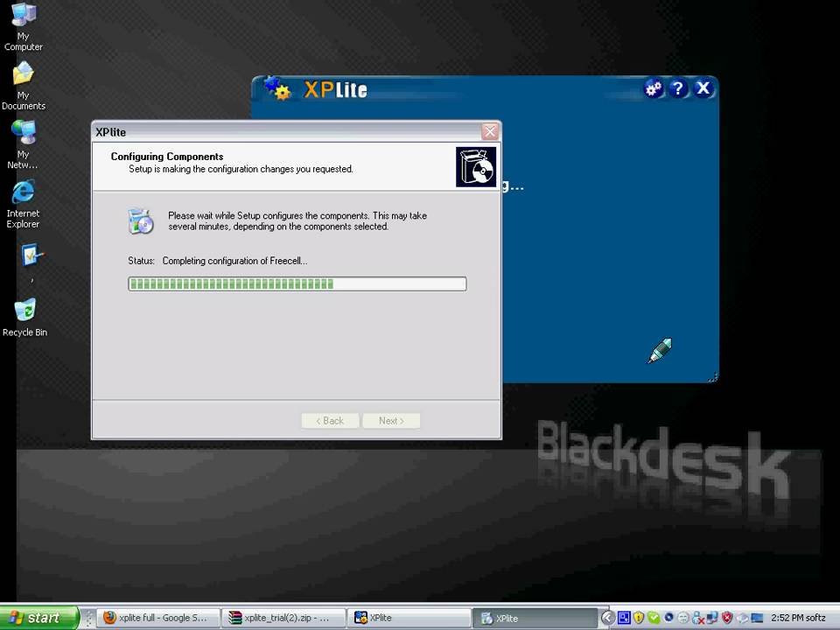The image size is (840, 630).
Task: Click the Next button in setup dialog
Action: (391, 421)
